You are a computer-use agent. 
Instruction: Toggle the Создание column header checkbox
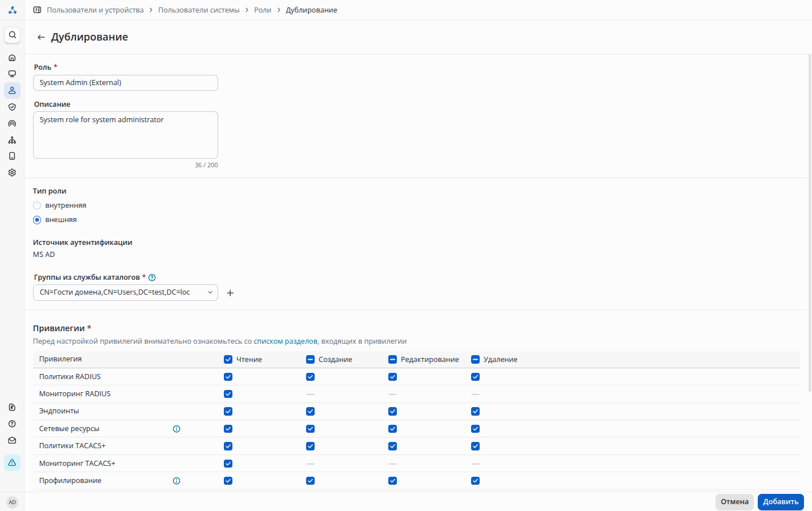310,360
